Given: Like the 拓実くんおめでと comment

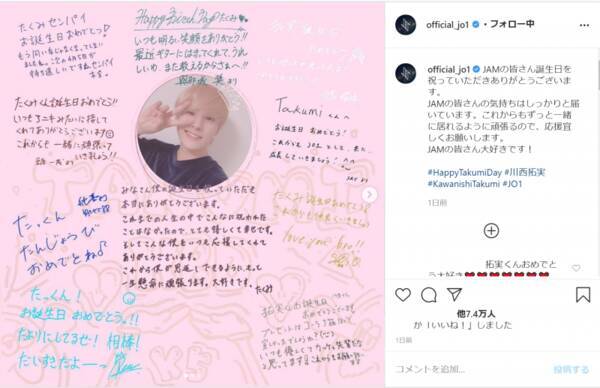Looking at the screenshot, I should (x=576, y=268).
